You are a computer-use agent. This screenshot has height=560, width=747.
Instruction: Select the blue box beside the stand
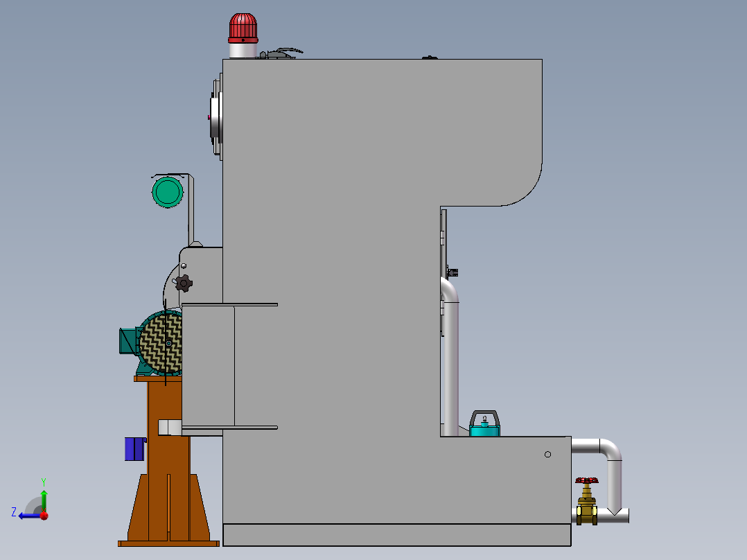pyautogui.click(x=132, y=449)
